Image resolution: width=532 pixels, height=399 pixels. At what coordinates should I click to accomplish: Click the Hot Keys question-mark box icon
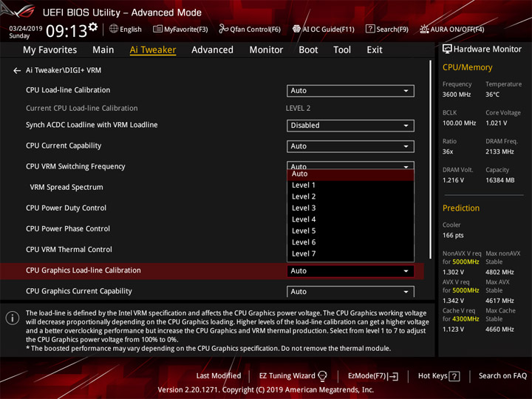click(x=454, y=376)
